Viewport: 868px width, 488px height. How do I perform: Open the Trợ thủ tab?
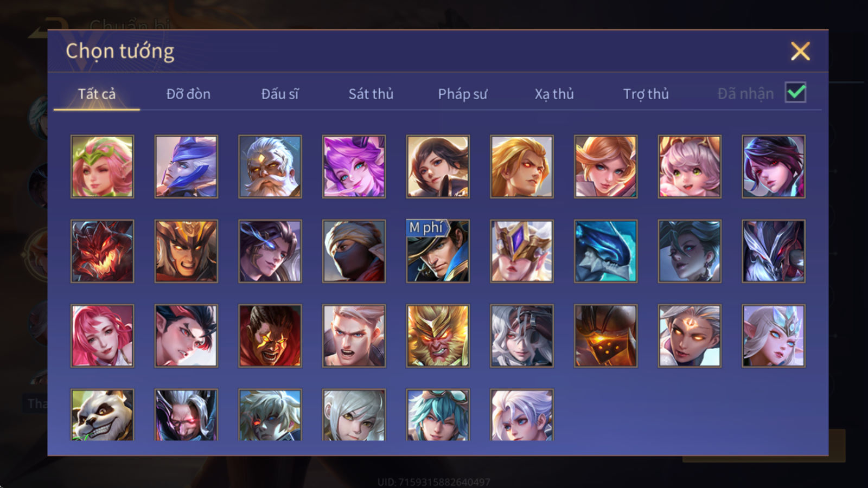[x=646, y=94]
